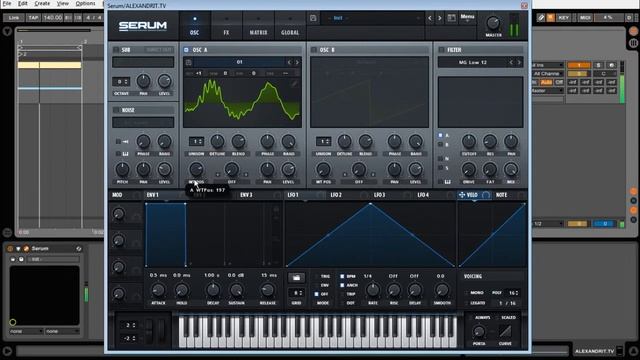Go to next preset with right arrow
The height and width of the screenshot is (360, 640).
pyautogui.click(x=440, y=18)
